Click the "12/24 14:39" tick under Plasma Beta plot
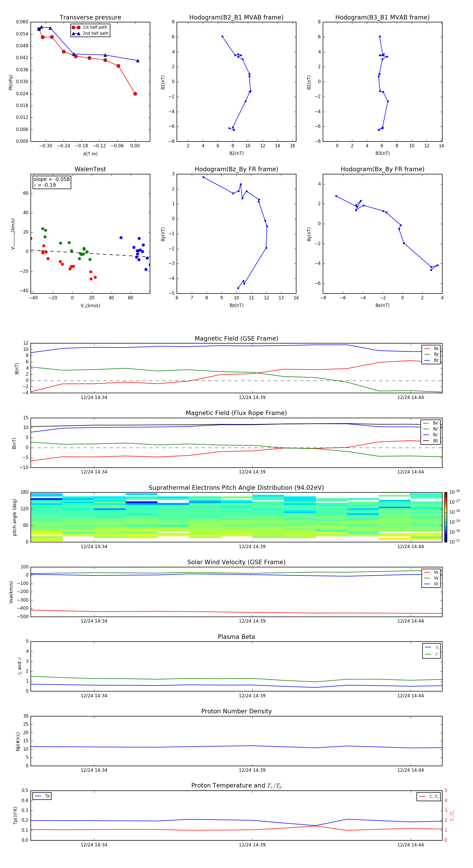The width and height of the screenshot is (473, 868). 252,695
